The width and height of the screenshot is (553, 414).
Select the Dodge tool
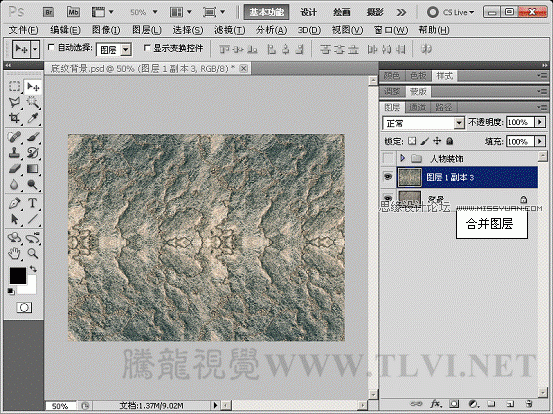[33, 184]
